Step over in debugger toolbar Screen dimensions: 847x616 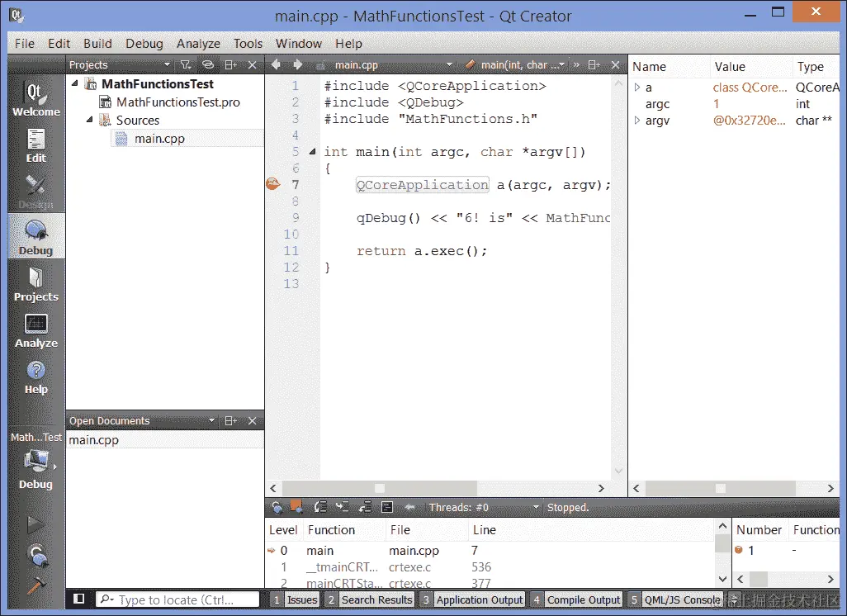coord(320,507)
